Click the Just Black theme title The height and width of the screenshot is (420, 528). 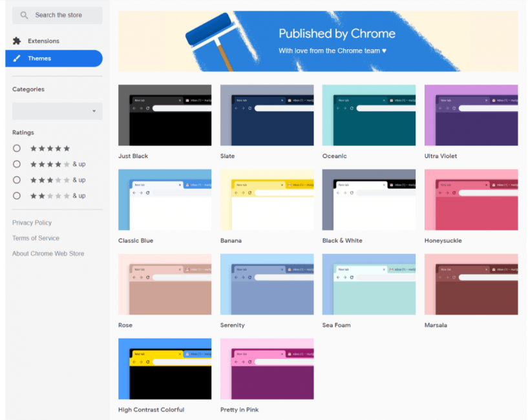(133, 156)
